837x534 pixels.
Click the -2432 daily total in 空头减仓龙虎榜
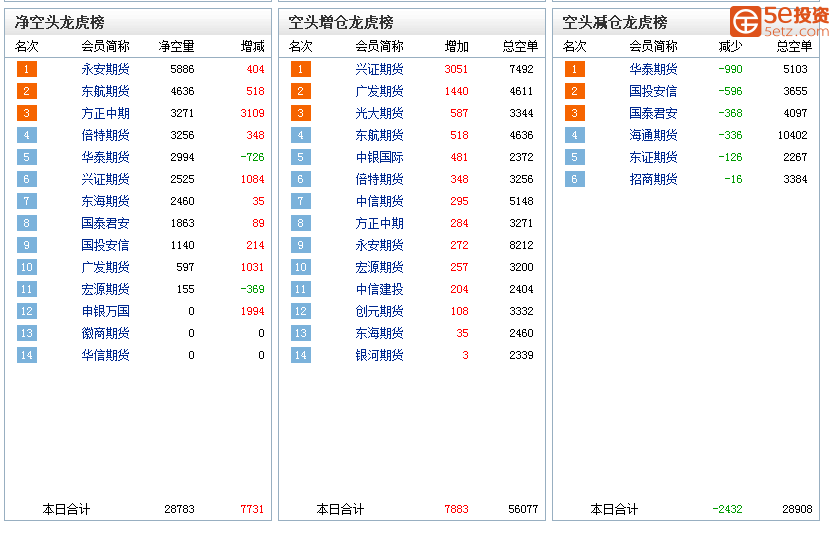pos(728,509)
